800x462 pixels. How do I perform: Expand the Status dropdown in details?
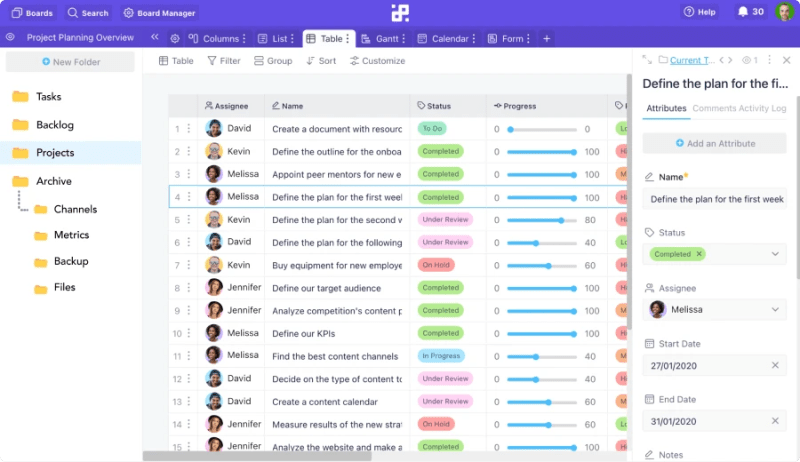(775, 254)
